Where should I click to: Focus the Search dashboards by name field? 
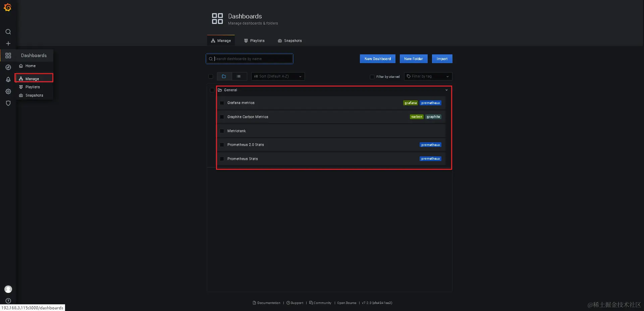tap(250, 59)
